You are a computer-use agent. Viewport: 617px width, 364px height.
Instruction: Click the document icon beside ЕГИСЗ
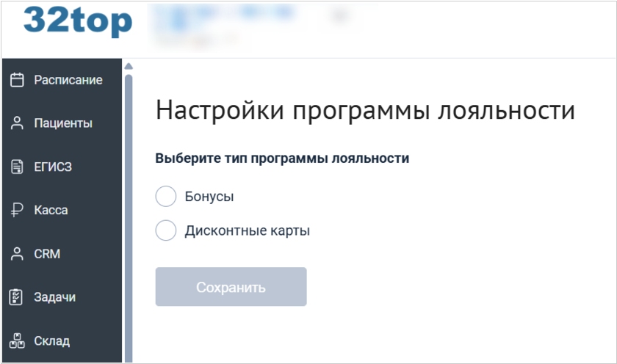click(x=17, y=167)
